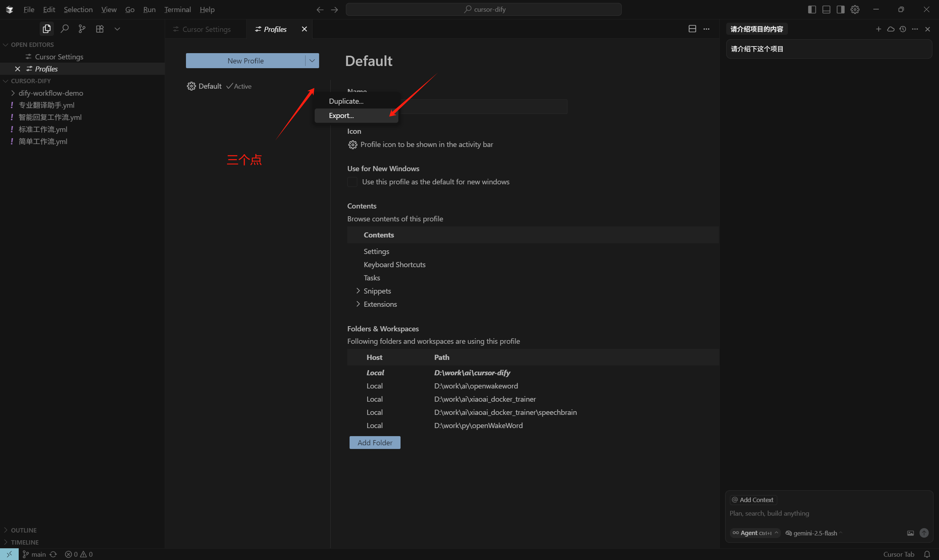
Task: Click the split editor layout icon
Action: [692, 29]
